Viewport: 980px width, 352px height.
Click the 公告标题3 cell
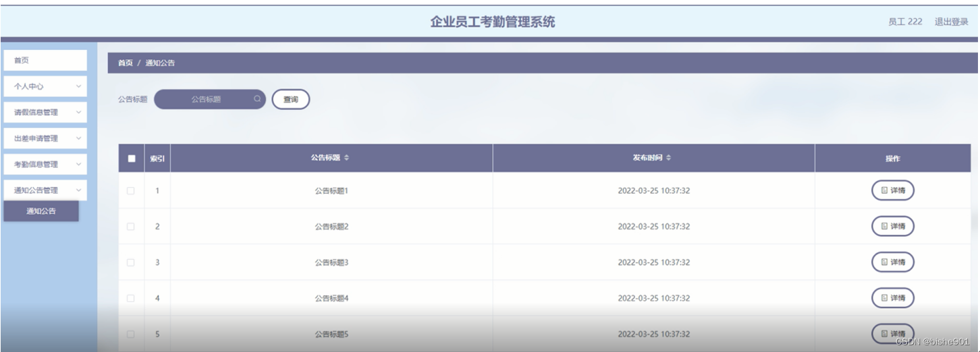pyautogui.click(x=331, y=262)
